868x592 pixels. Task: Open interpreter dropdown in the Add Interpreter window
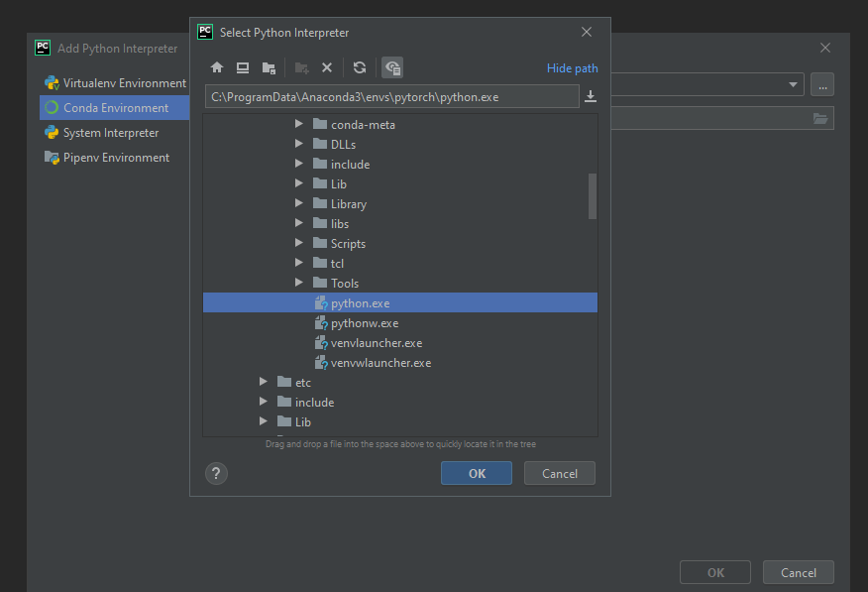[x=793, y=84]
